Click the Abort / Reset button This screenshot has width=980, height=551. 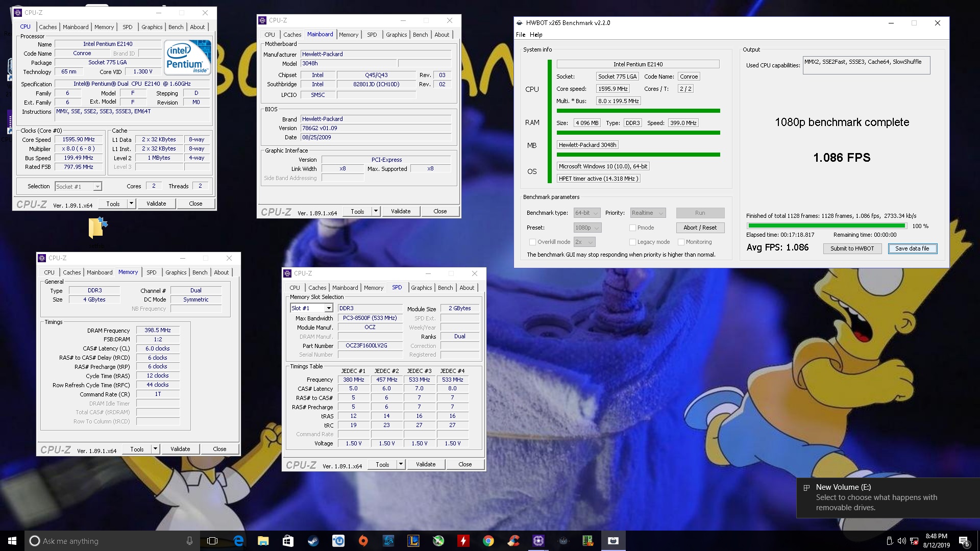700,228
